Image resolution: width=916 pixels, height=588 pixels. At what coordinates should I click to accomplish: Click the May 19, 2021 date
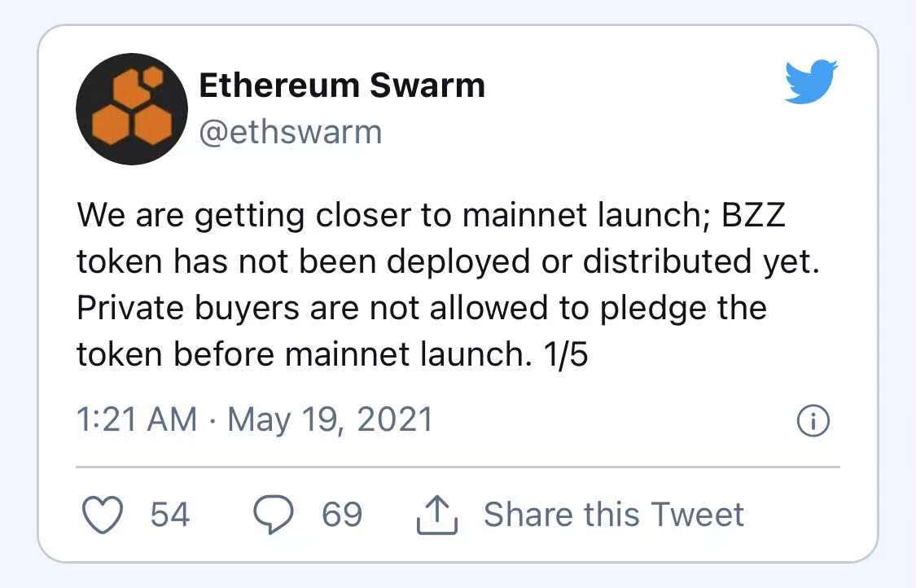tap(330, 421)
